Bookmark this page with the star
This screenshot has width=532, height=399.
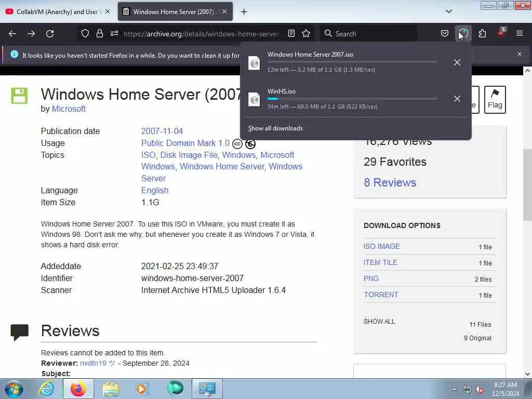click(x=306, y=33)
